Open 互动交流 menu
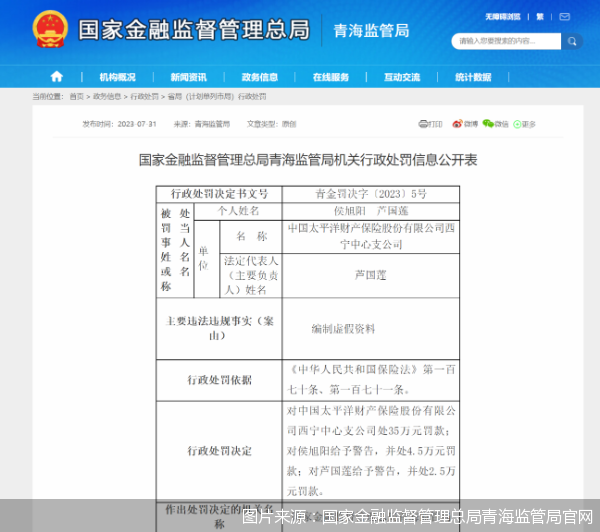This screenshot has height=532, width=600. tap(402, 77)
